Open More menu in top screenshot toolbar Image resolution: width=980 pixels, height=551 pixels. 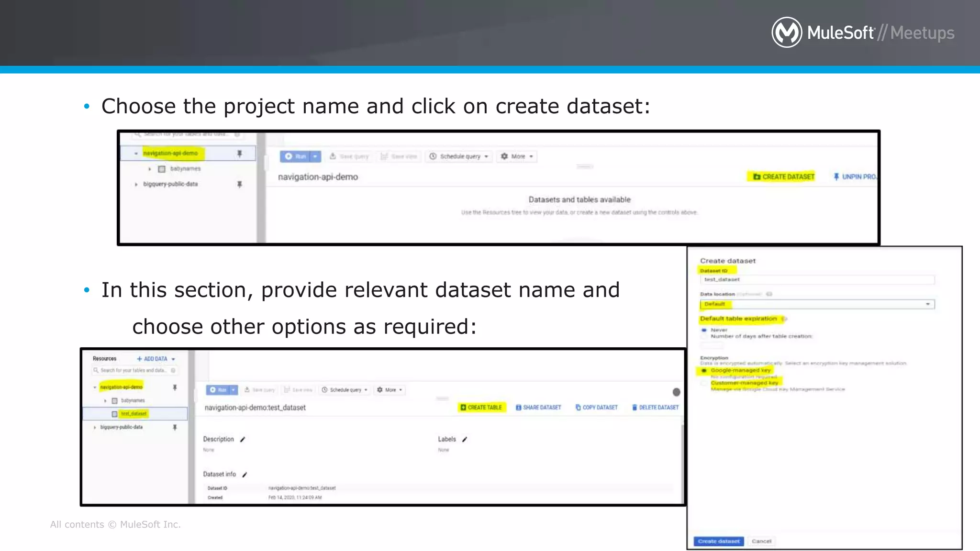coord(516,156)
